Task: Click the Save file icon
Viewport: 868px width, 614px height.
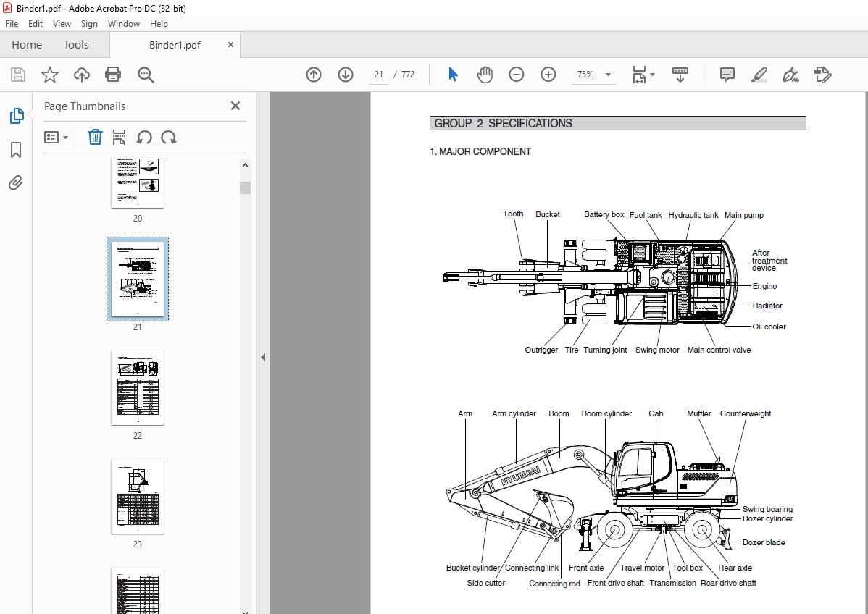Action: pyautogui.click(x=18, y=75)
